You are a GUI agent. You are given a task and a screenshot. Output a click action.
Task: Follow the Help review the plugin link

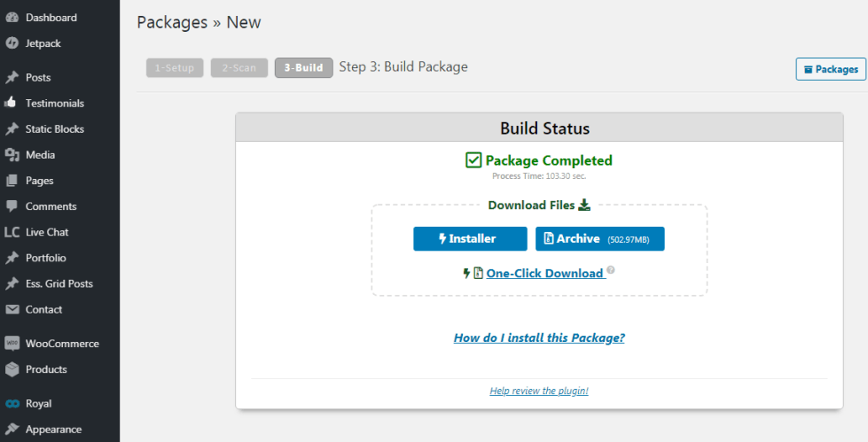click(x=539, y=392)
